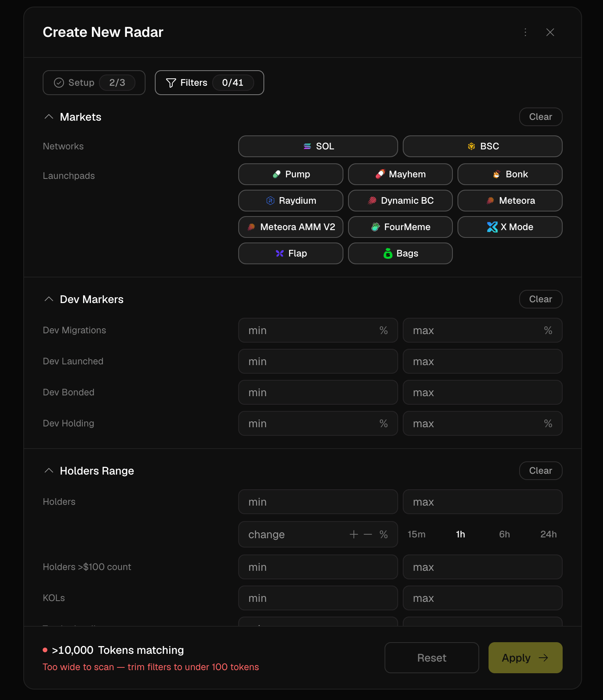The width and height of the screenshot is (603, 700).
Task: Toggle the BSC network
Action: pos(483,146)
